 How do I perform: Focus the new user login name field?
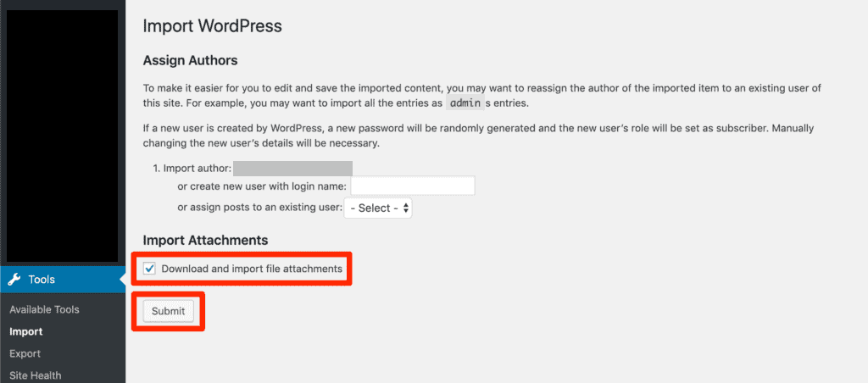coord(412,186)
